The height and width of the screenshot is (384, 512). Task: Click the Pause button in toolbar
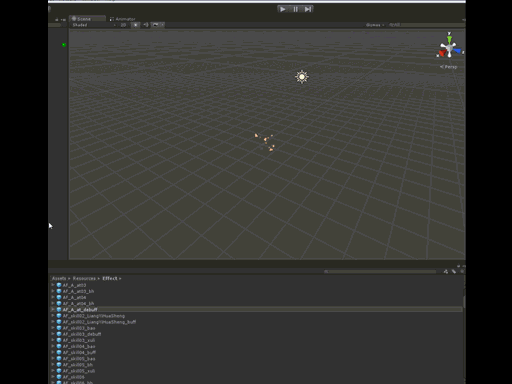tap(295, 9)
